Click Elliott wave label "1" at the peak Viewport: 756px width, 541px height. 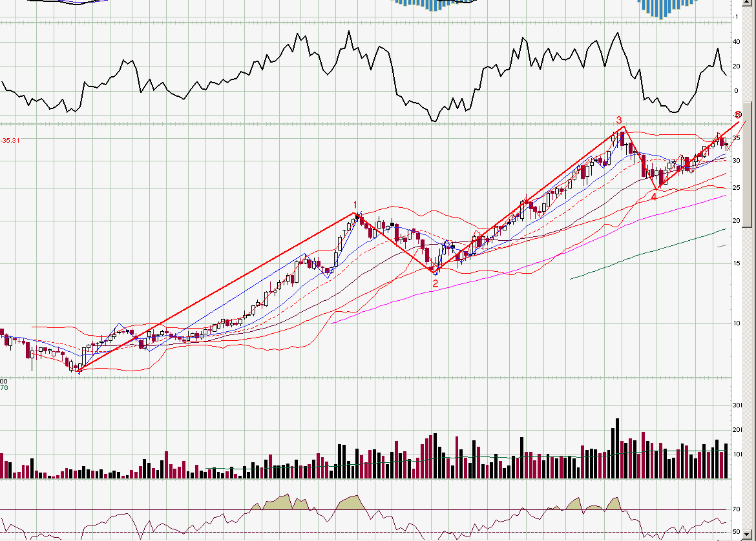point(355,205)
